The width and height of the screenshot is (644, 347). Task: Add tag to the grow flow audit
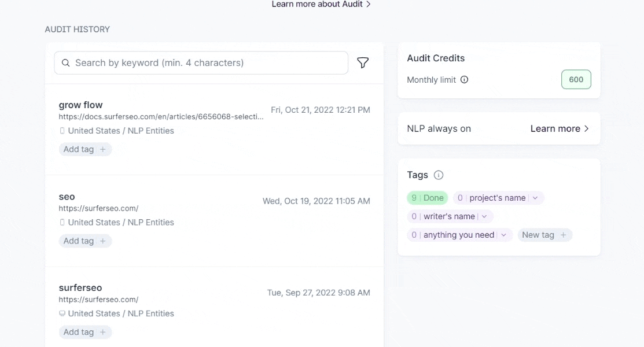85,149
